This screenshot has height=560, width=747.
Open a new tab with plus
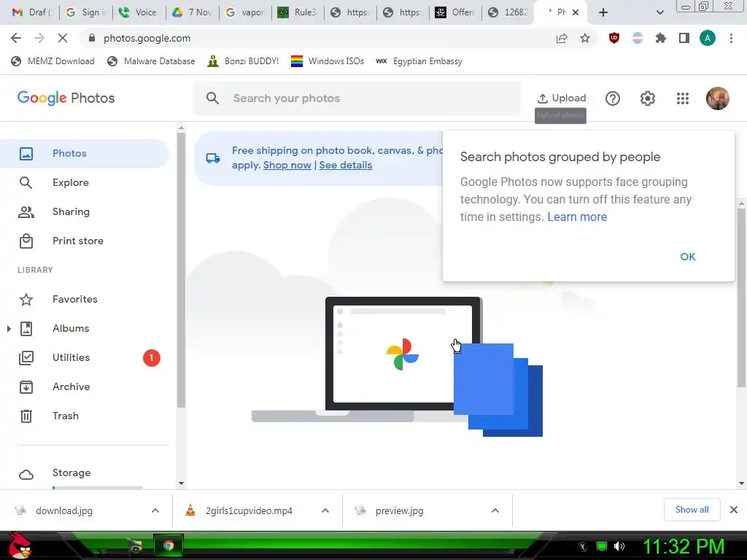point(603,12)
